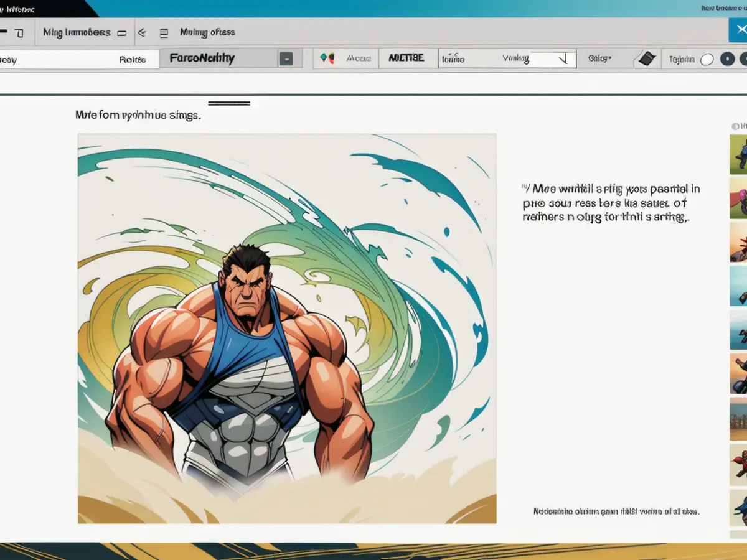Screen dimensions: 747x560
Task: Click the square outline icon at far left
Action: coord(19,33)
